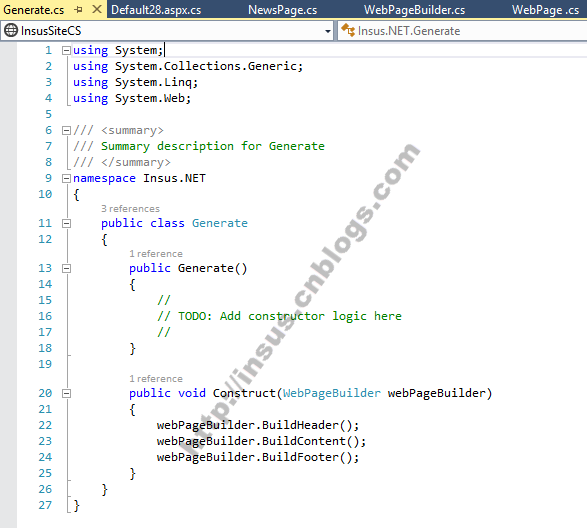Collapse the Generate class outline
This screenshot has height=528, width=587.
(66, 224)
